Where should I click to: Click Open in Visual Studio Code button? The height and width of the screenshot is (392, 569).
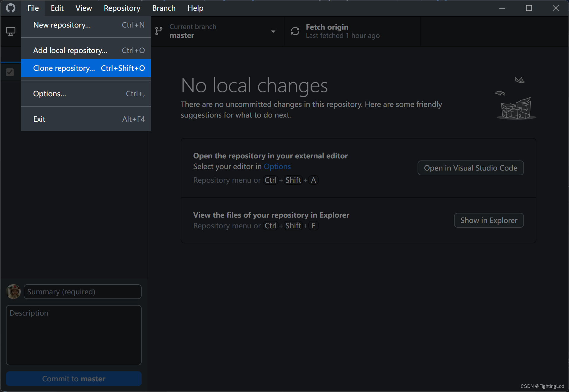point(471,168)
